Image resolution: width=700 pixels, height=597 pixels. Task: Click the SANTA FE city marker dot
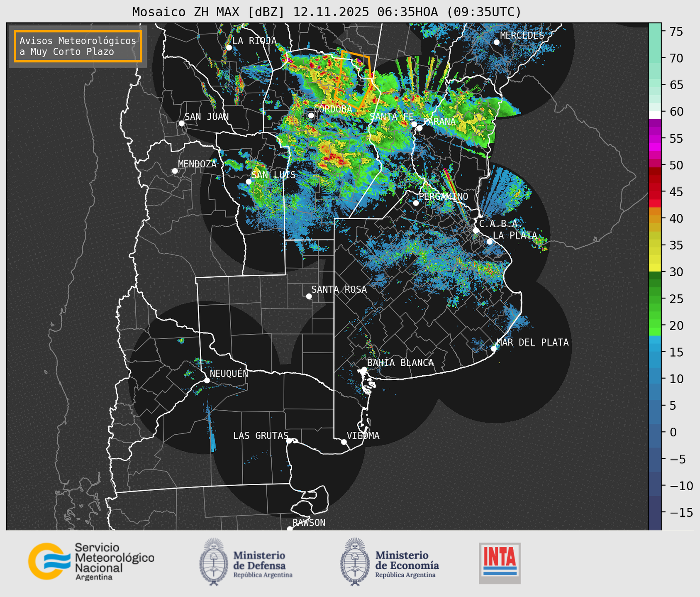414,124
